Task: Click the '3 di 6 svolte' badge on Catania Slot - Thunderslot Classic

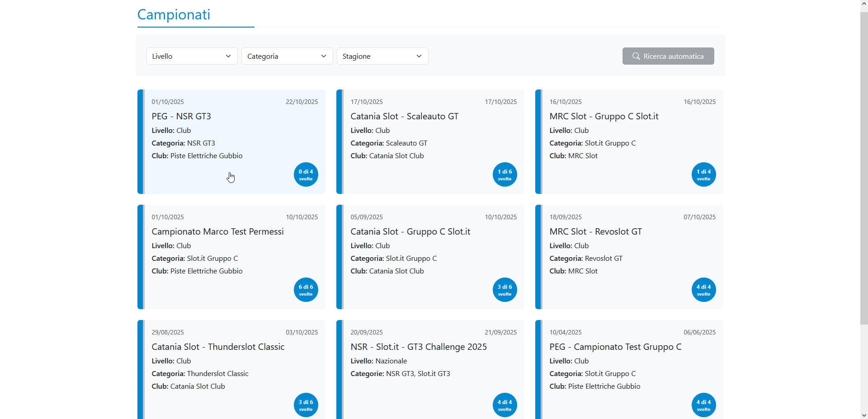Action: 306,405
